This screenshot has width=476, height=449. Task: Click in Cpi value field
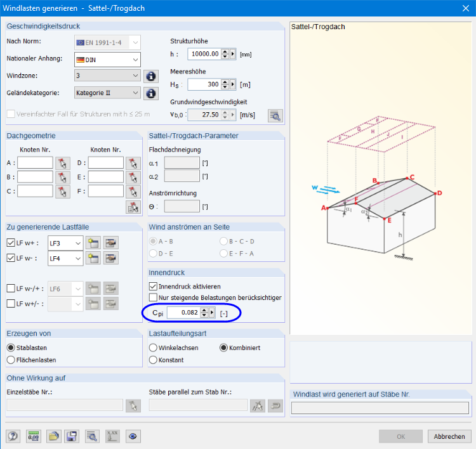pos(184,313)
